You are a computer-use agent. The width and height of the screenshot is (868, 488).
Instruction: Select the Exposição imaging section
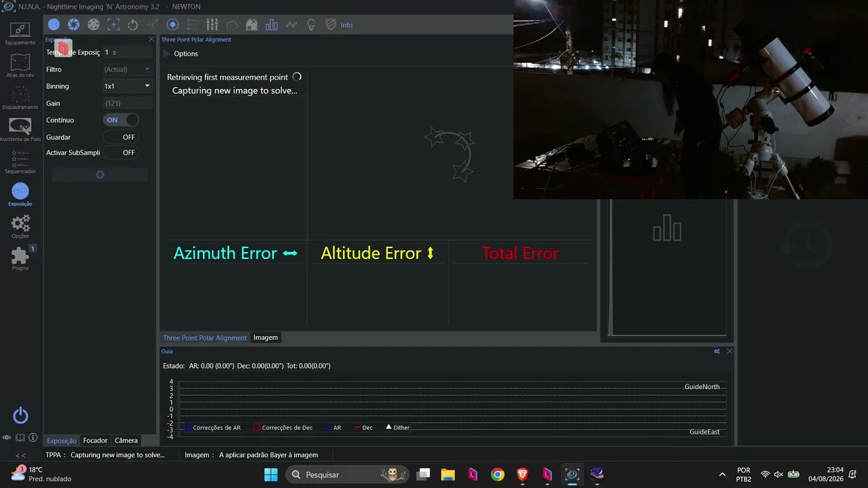pos(20,194)
